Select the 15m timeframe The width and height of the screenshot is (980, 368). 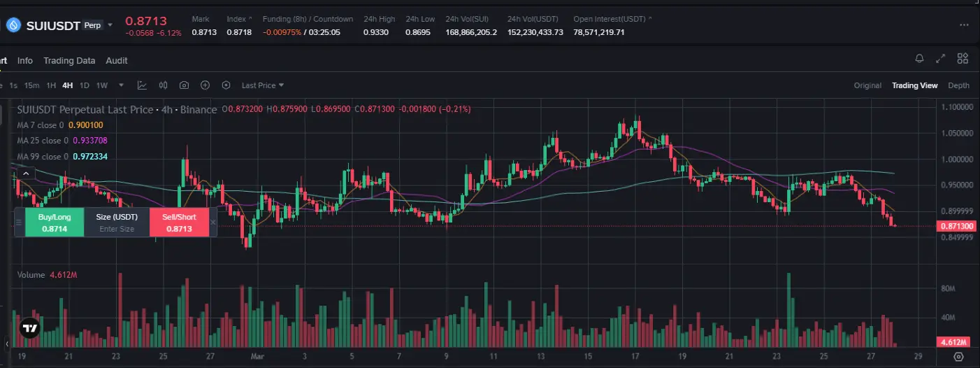coord(31,85)
